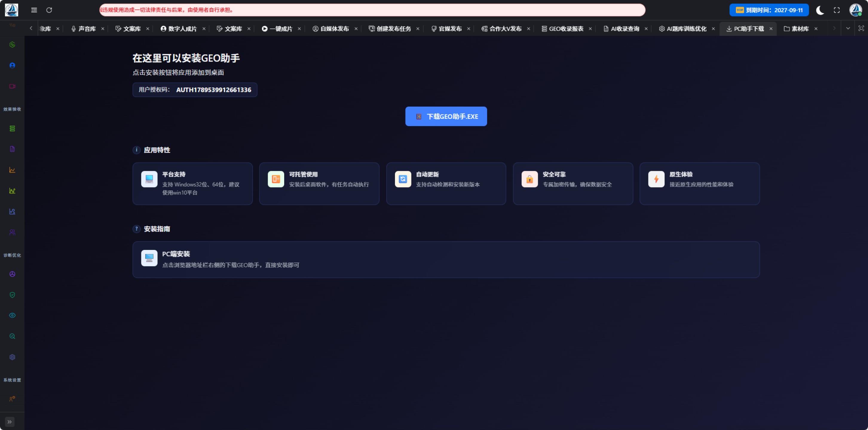Switch to the GEO收录报表 tab

(x=562, y=29)
